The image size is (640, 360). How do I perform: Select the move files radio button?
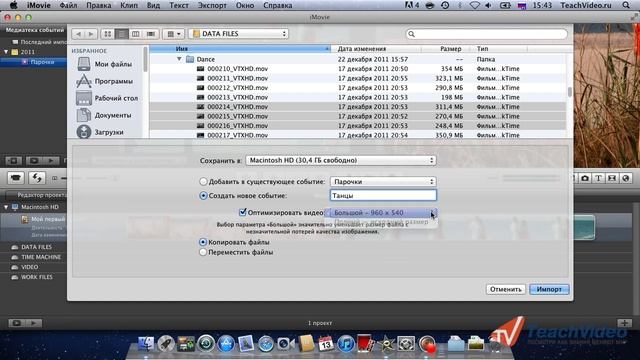coord(203,252)
